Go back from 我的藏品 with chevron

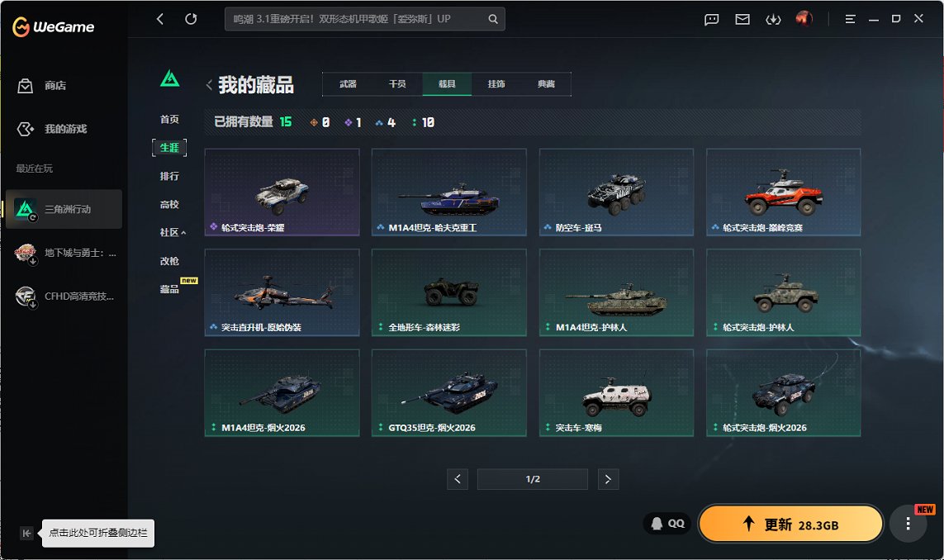209,85
